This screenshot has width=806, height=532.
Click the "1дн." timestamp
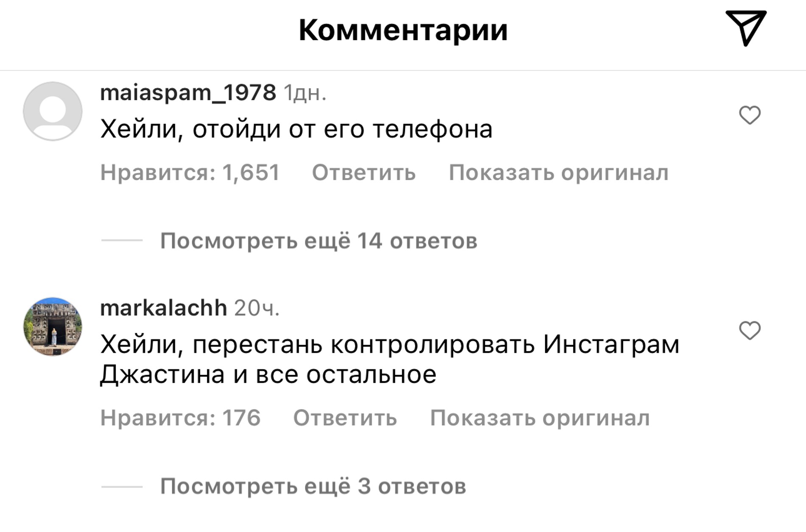(x=305, y=93)
